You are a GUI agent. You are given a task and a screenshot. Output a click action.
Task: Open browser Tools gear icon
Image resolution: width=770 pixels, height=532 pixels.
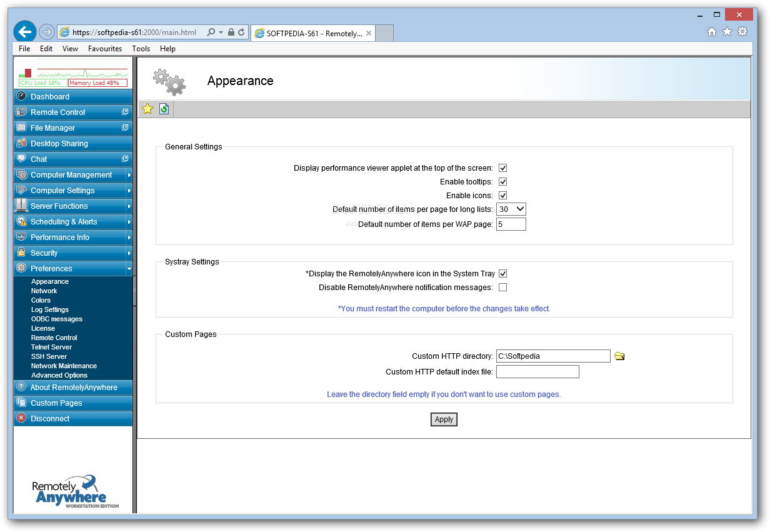(742, 32)
